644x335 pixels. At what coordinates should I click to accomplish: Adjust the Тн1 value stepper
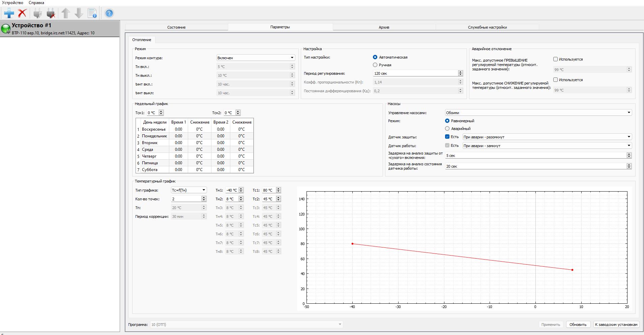coord(241,190)
